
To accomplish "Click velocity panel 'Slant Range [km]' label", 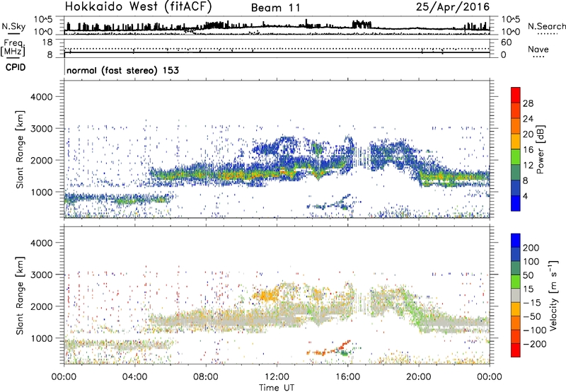I will pos(20,296).
